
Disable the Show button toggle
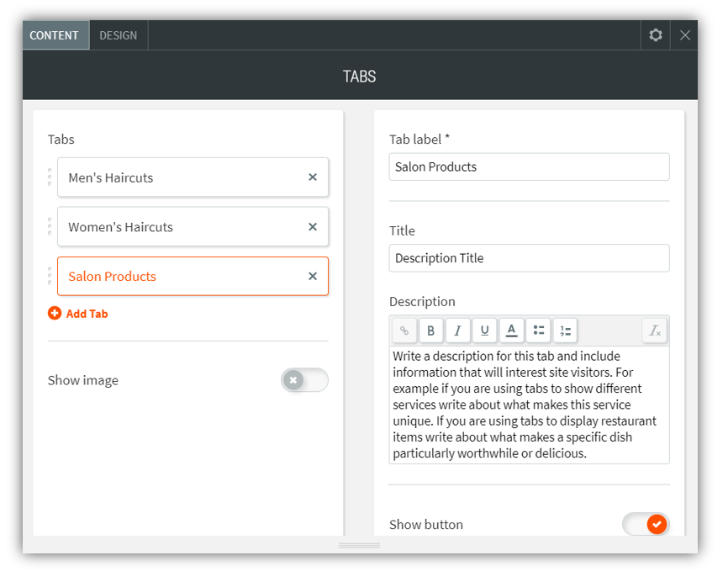[x=646, y=524]
